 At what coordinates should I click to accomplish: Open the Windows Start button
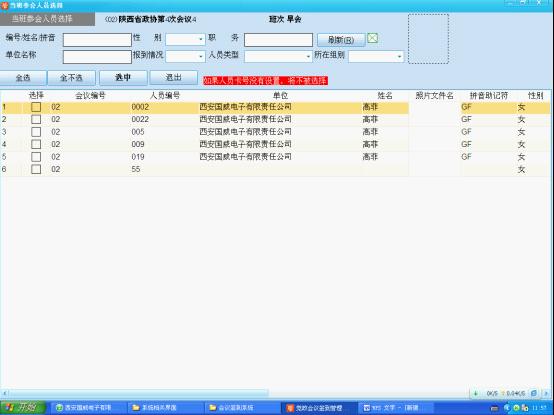[x=23, y=408]
